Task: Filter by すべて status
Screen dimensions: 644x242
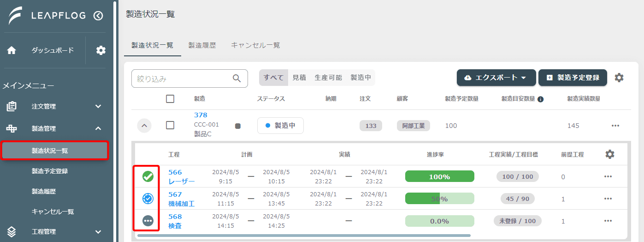Action: (x=274, y=78)
